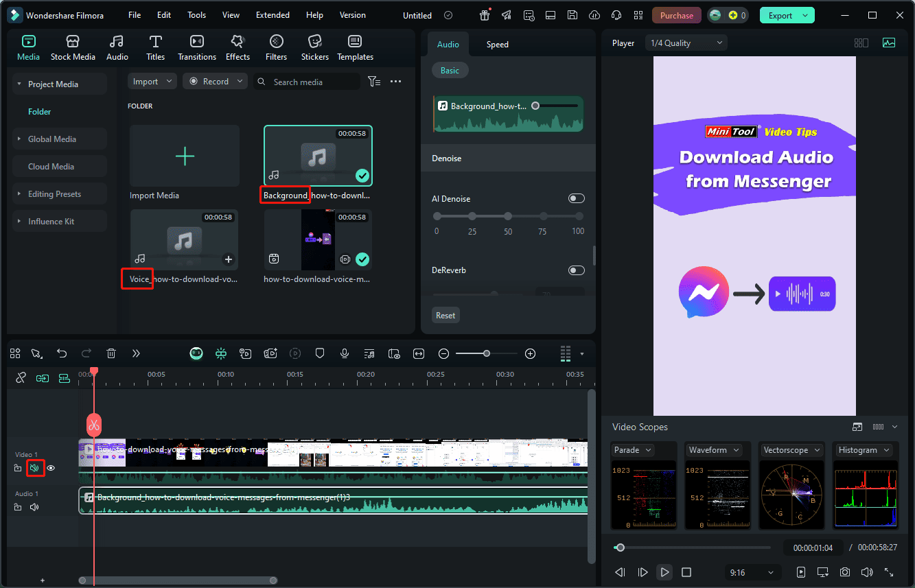Image resolution: width=915 pixels, height=588 pixels.
Task: Open the Templates library
Action: (x=355, y=48)
